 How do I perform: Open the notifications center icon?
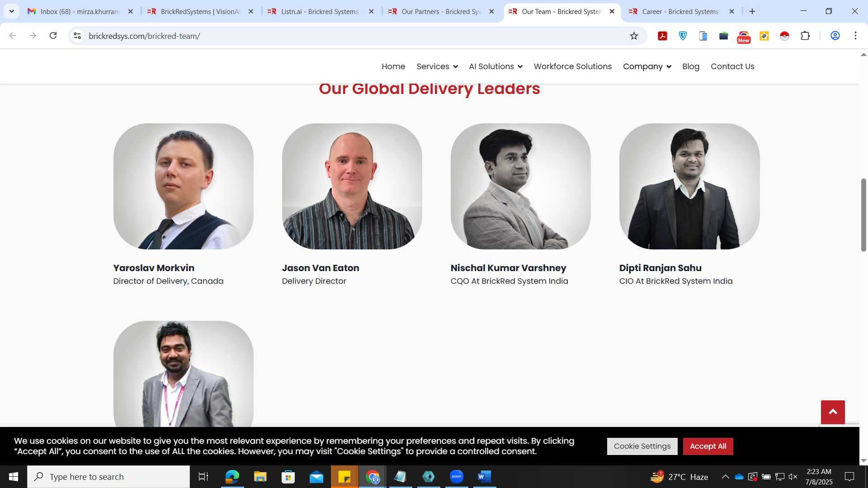pyautogui.click(x=849, y=477)
